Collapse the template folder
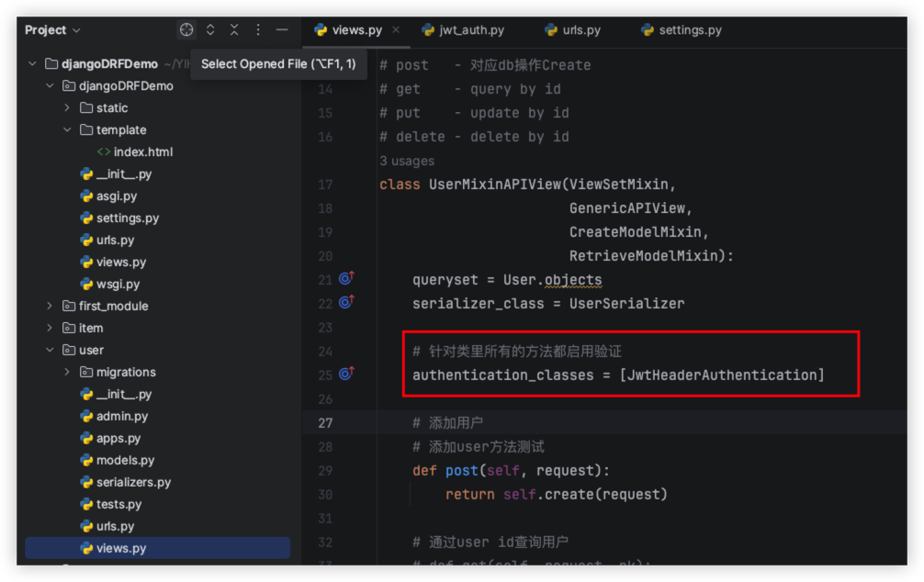The image size is (924, 582). tap(67, 130)
